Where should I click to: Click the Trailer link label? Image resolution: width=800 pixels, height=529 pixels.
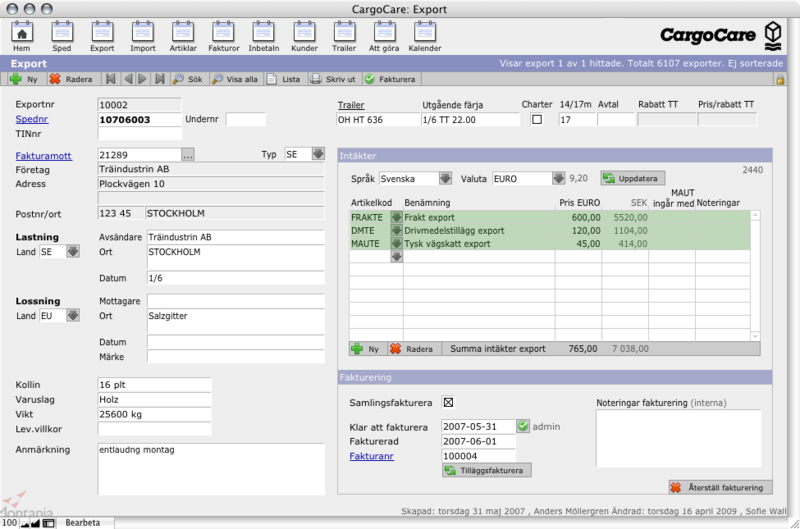pos(351,105)
